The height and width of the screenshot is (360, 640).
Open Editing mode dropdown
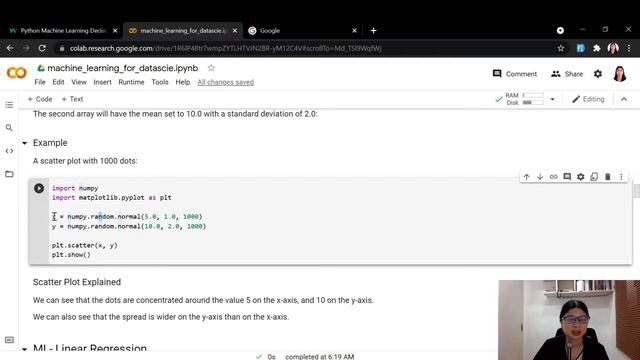pyautogui.click(x=588, y=99)
